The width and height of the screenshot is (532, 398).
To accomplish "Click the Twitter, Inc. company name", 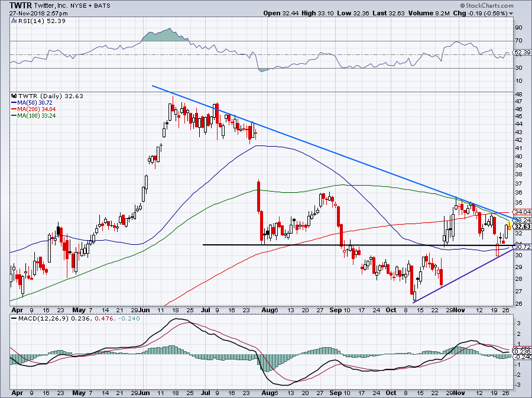I will pos(50,6).
